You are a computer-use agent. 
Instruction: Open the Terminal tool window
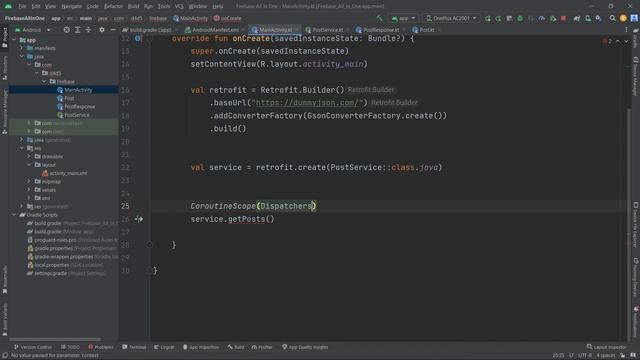(134, 347)
